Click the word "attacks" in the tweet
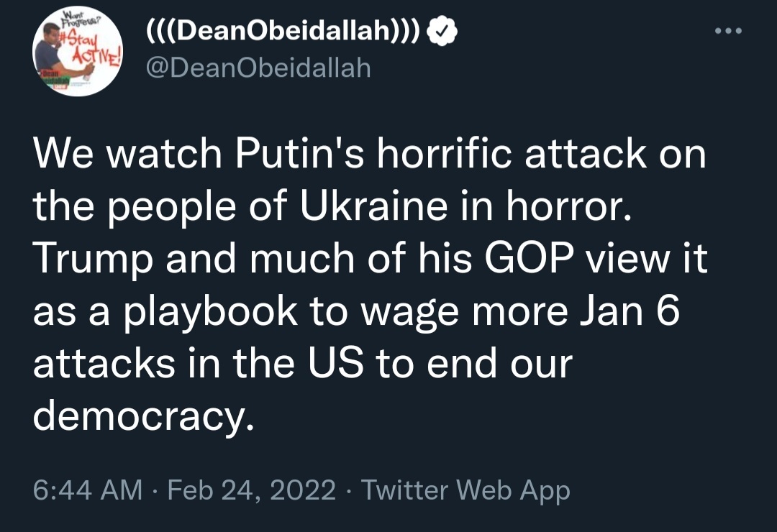The height and width of the screenshot is (532, 777). point(104,364)
